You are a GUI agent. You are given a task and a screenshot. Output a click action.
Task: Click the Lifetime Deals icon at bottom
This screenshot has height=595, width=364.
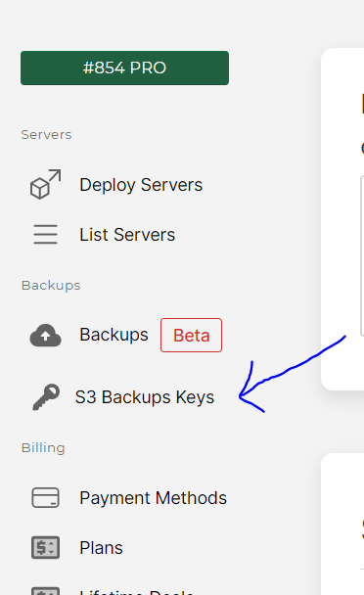pyautogui.click(x=46, y=591)
